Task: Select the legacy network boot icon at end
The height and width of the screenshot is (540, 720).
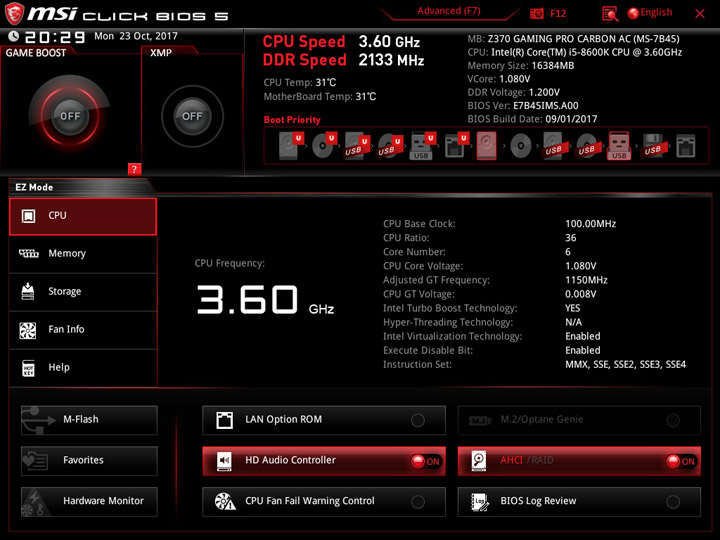Action: 686,146
